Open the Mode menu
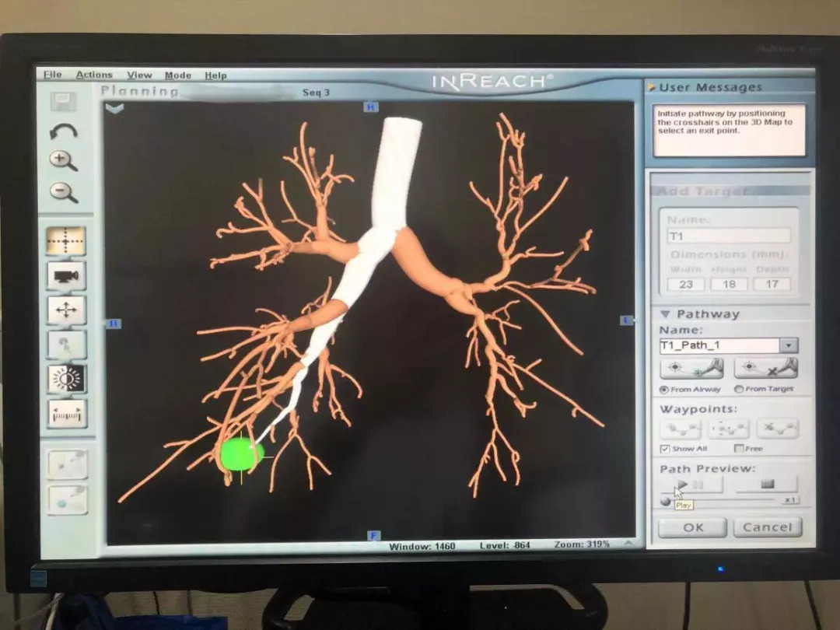Screen dimensions: 840x630 (177, 75)
